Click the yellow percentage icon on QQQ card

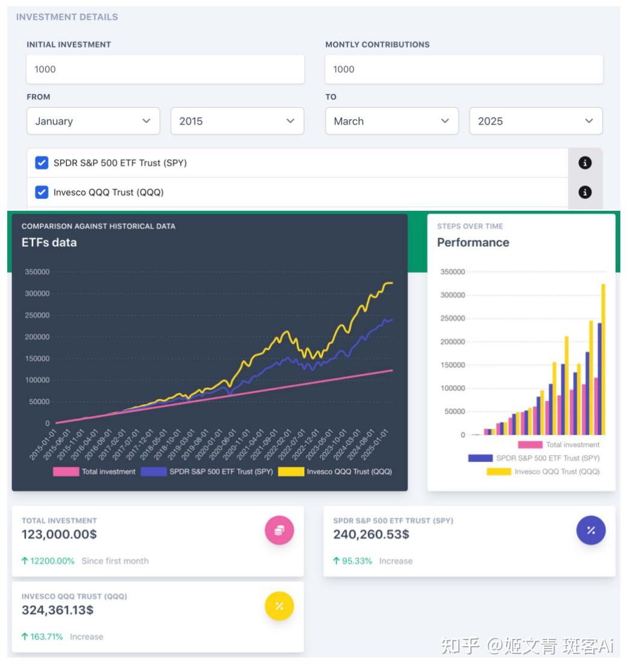coord(278,607)
